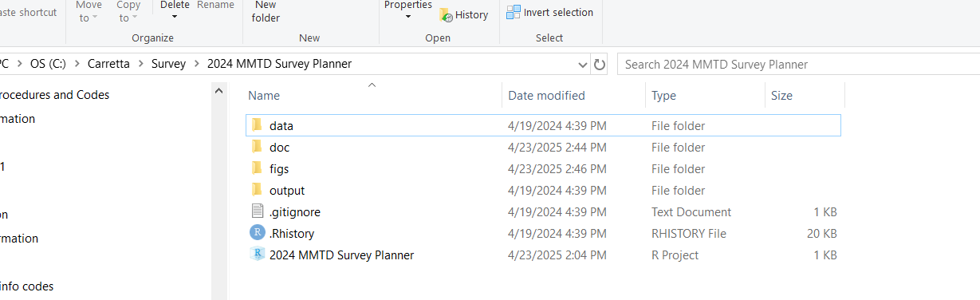Open the Delete dropdown arrow
Image resolution: width=980 pixels, height=300 pixels.
pyautogui.click(x=174, y=17)
